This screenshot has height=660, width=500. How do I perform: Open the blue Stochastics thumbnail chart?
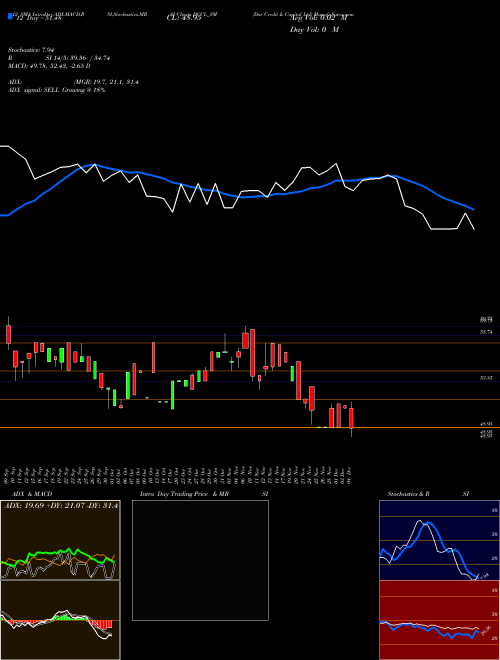pos(439,540)
